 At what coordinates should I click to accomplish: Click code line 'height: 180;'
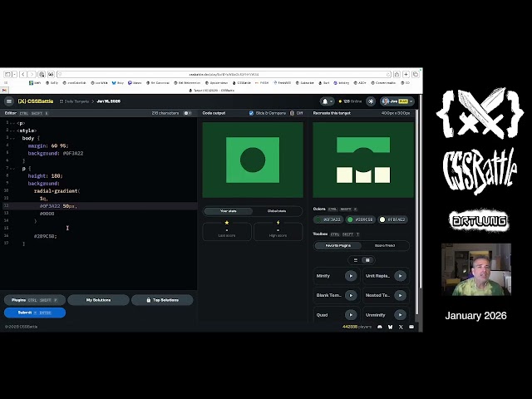click(45, 175)
